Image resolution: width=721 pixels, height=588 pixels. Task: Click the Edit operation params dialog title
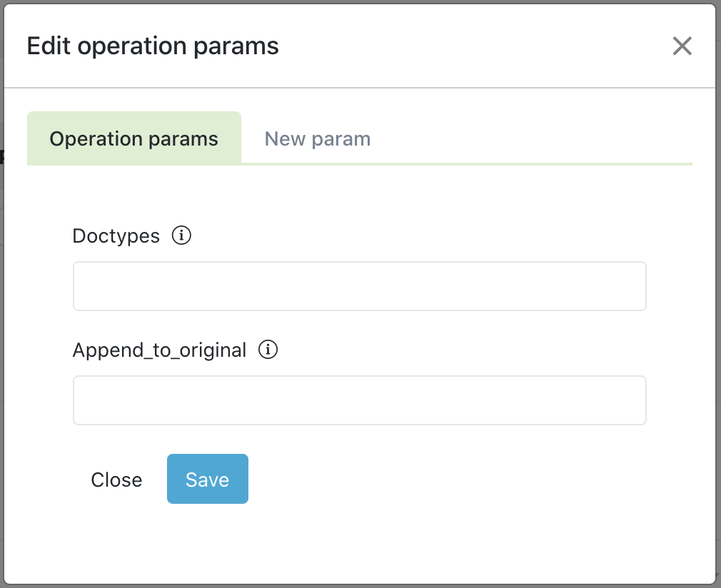pyautogui.click(x=153, y=46)
